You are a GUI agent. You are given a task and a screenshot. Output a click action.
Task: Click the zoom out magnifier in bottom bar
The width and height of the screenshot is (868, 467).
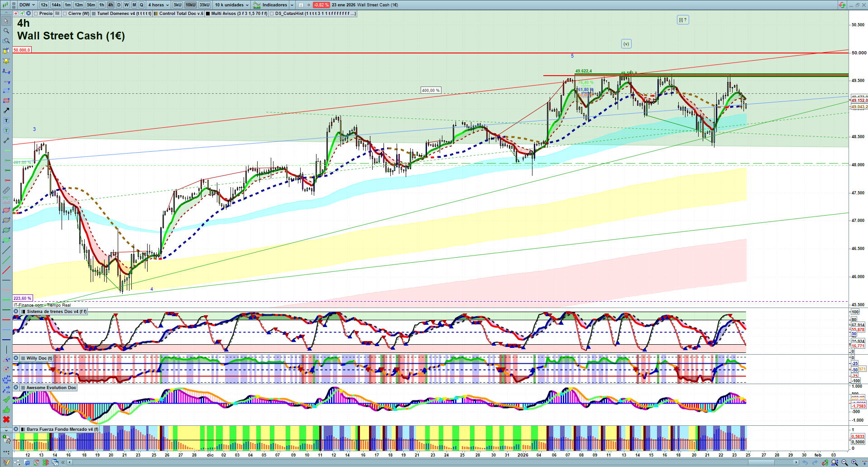(x=844, y=462)
